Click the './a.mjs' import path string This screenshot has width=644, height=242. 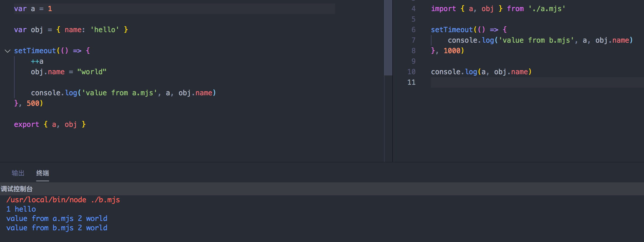[x=547, y=9]
